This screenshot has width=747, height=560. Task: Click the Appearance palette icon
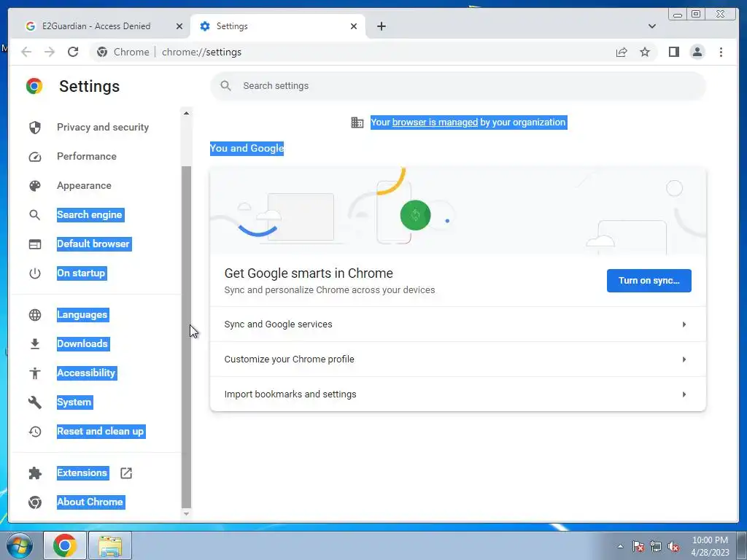pos(35,186)
